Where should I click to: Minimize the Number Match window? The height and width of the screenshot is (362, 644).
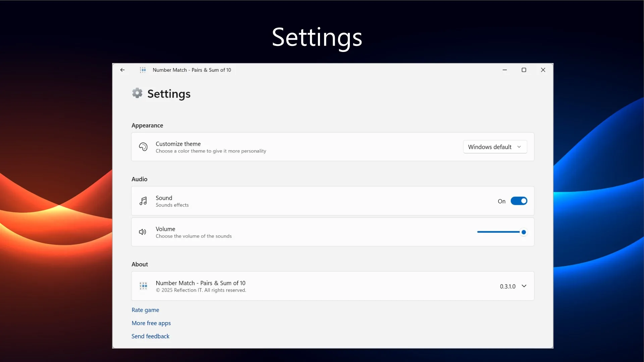click(x=504, y=70)
